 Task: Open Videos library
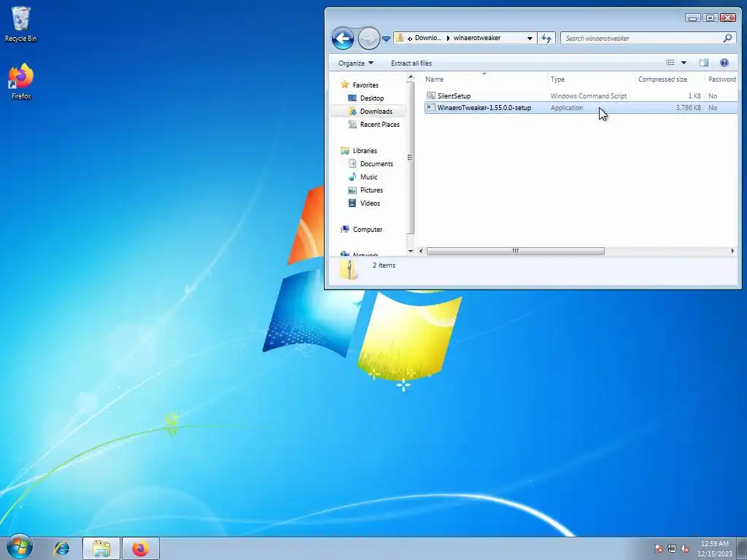[x=370, y=203]
